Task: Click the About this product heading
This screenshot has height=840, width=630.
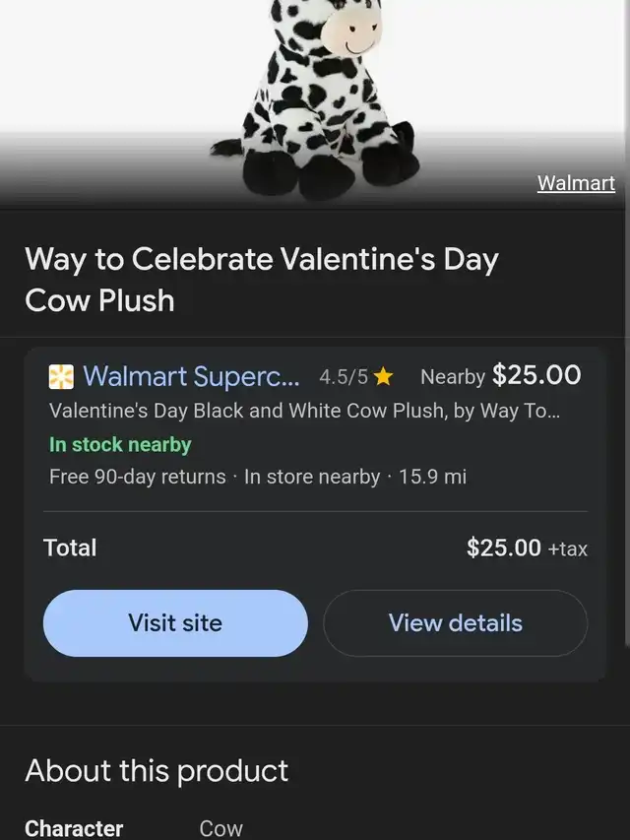Action: point(157,771)
